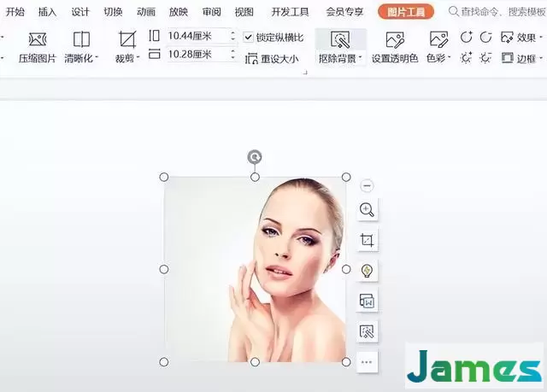Click the Color (色彩) icon
547x392 pixels.
pyautogui.click(x=438, y=39)
